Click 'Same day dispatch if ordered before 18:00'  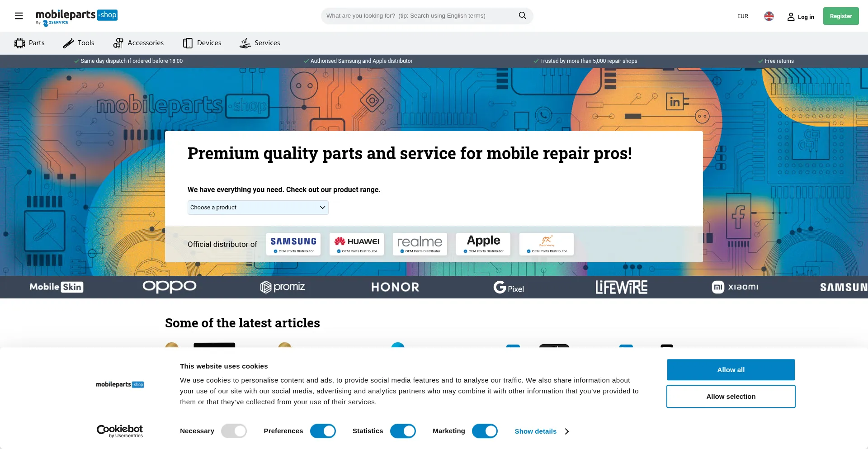(x=132, y=61)
